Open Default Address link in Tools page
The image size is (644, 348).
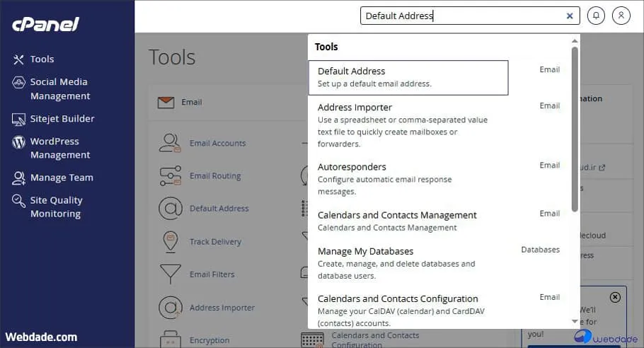pos(219,209)
